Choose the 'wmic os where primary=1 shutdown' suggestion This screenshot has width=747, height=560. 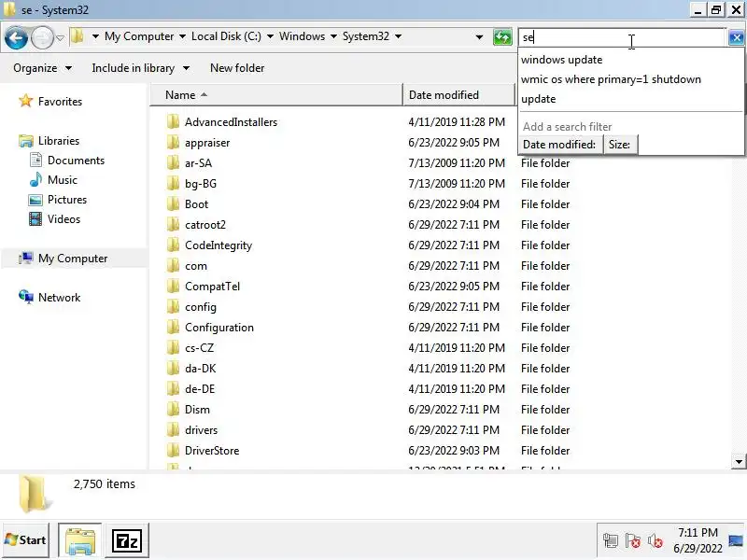tap(611, 79)
